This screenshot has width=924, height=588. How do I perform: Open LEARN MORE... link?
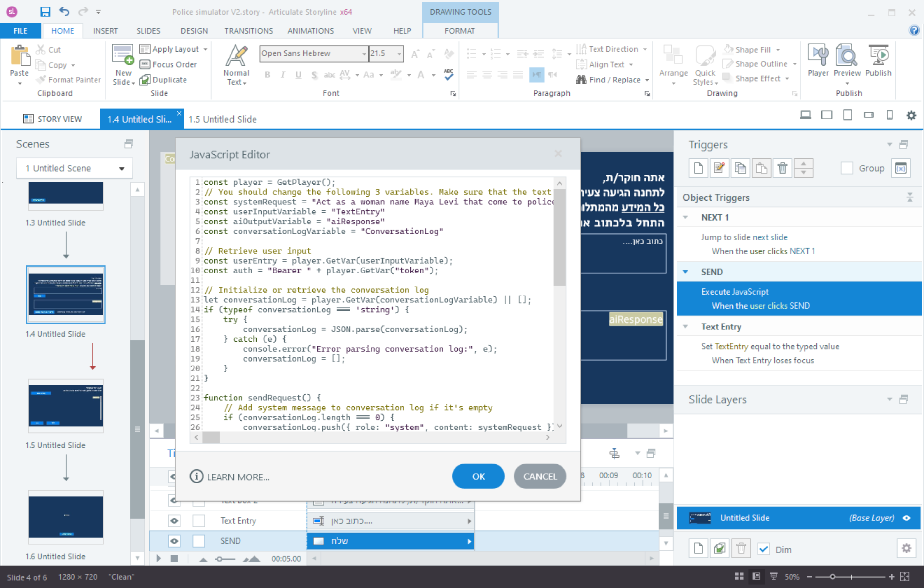coord(230,477)
